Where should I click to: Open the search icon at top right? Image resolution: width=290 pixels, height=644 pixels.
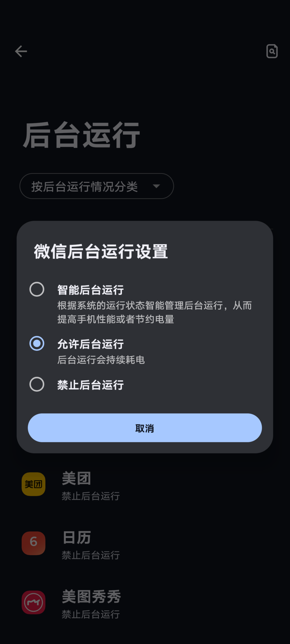click(x=272, y=51)
